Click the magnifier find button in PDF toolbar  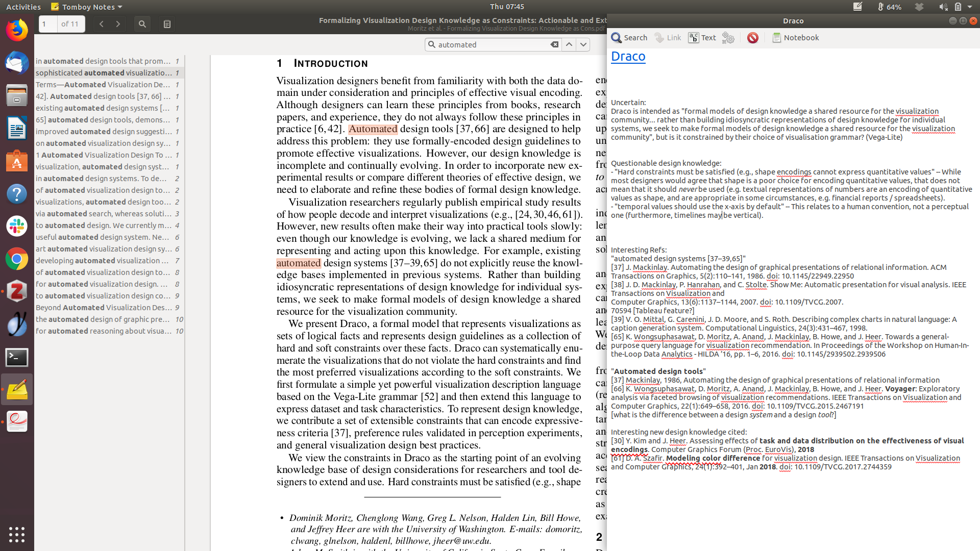tap(142, 24)
